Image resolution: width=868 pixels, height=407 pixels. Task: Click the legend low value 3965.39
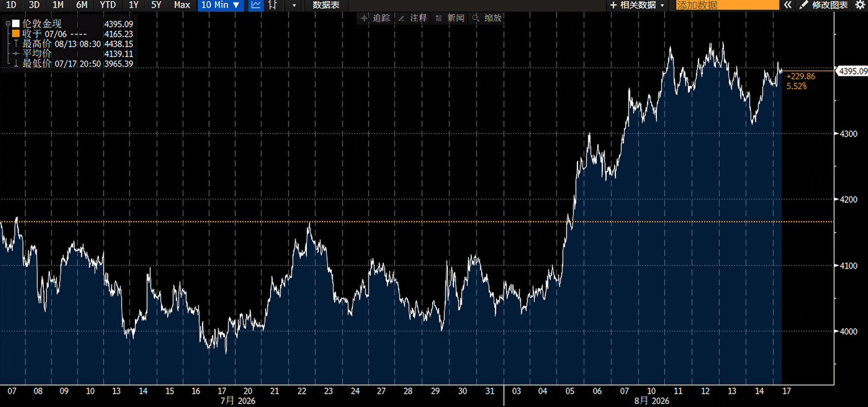pyautogui.click(x=119, y=63)
